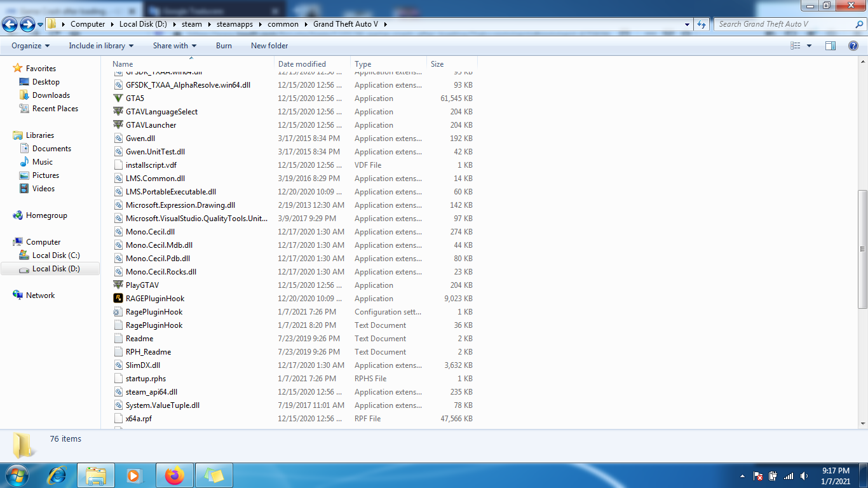Open Firefox from the taskbar
This screenshot has width=868, height=488.
pyautogui.click(x=173, y=475)
